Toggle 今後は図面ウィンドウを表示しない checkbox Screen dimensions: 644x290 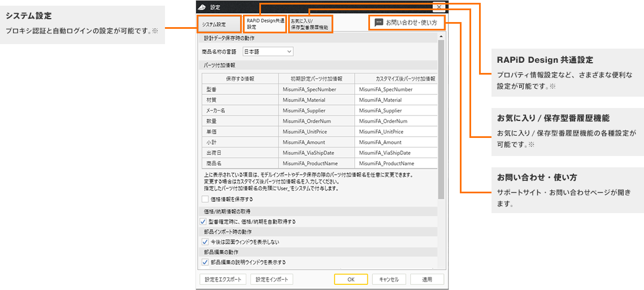click(205, 242)
